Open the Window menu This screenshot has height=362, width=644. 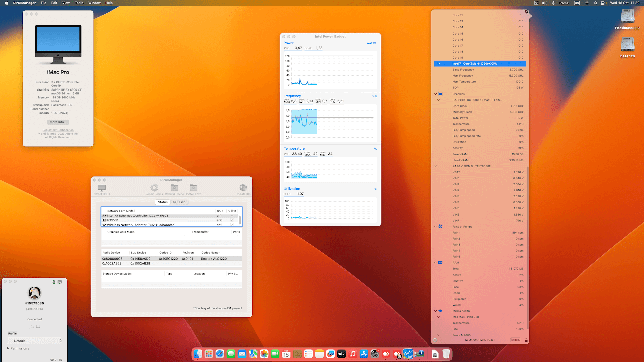pyautogui.click(x=94, y=3)
